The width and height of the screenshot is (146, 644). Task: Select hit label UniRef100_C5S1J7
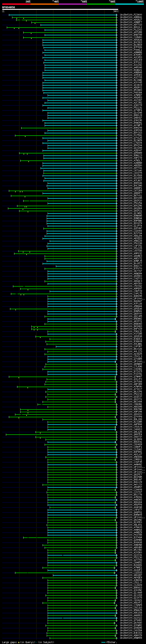(131, 583)
